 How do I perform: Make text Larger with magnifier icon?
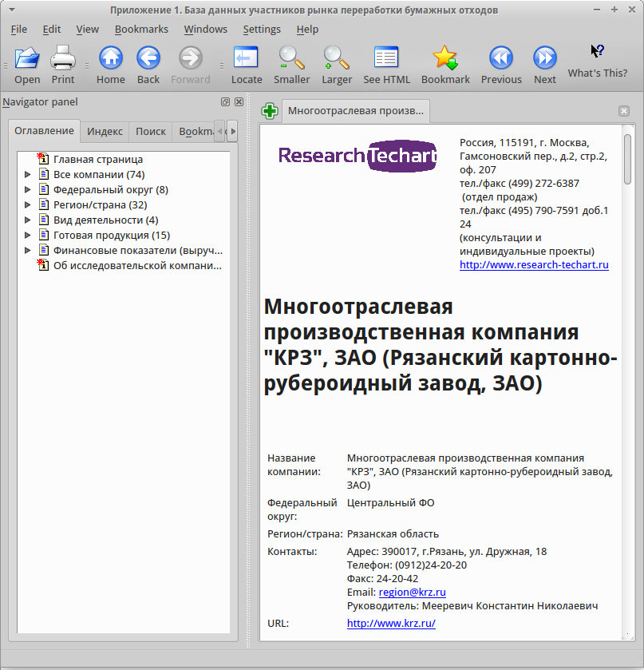click(x=337, y=57)
